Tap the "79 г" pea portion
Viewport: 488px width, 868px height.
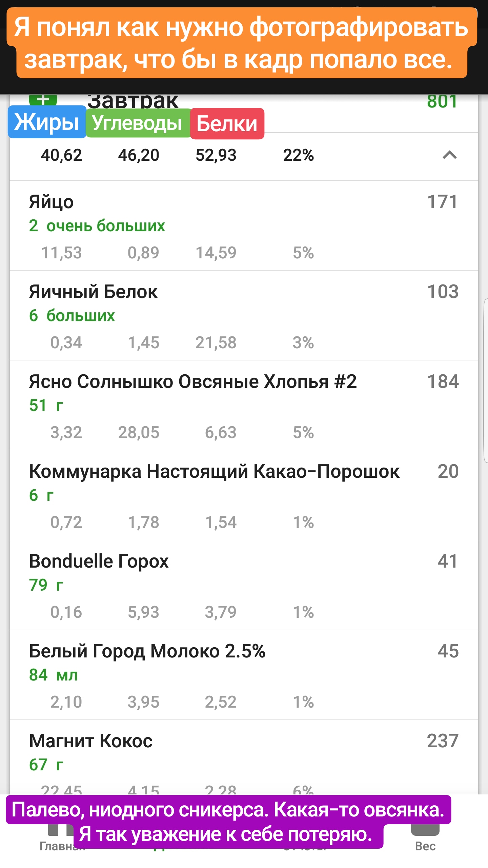point(46,585)
